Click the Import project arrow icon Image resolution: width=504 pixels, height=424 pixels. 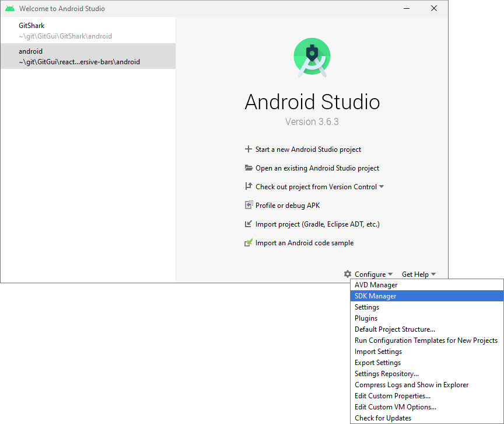point(248,224)
